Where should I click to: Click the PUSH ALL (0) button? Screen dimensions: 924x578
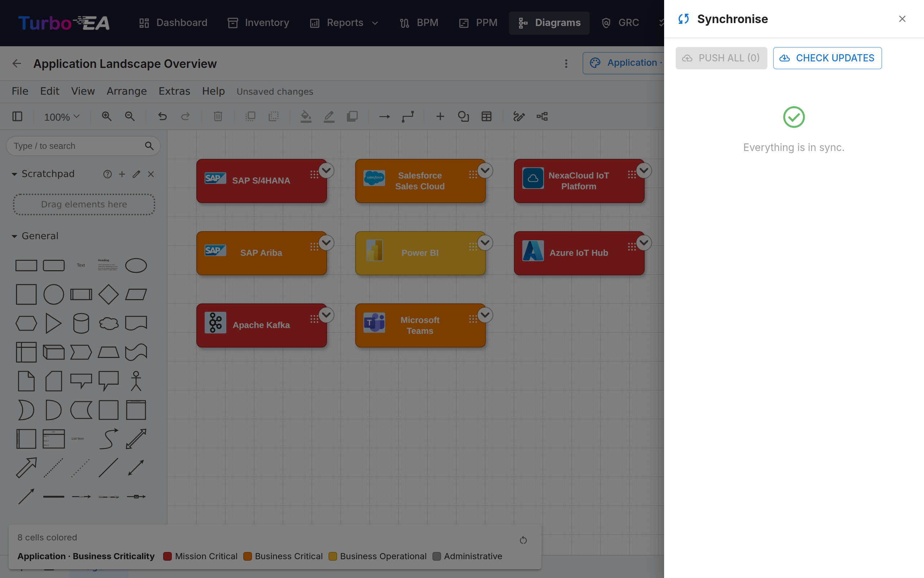721,58
